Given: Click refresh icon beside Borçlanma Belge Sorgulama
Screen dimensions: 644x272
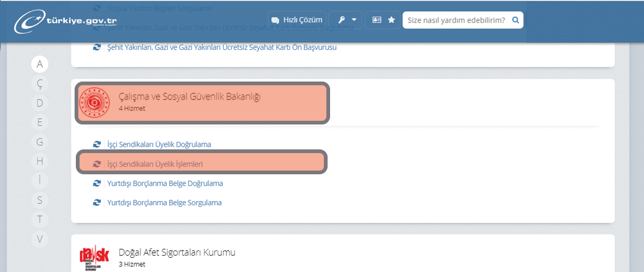Looking at the screenshot, I should (96, 202).
